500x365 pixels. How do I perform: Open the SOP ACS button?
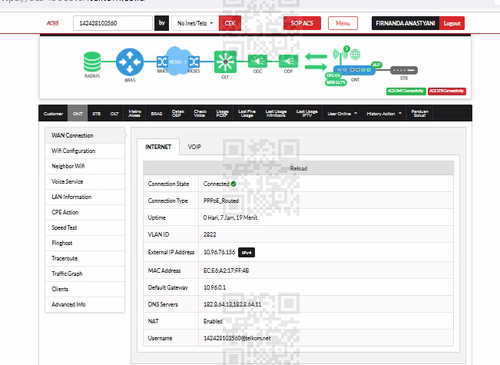point(302,23)
